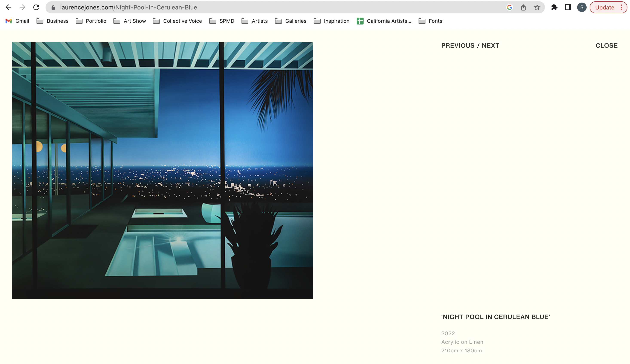This screenshot has width=630, height=364.
Task: Click CLOSE to exit artwork view
Action: click(x=607, y=46)
